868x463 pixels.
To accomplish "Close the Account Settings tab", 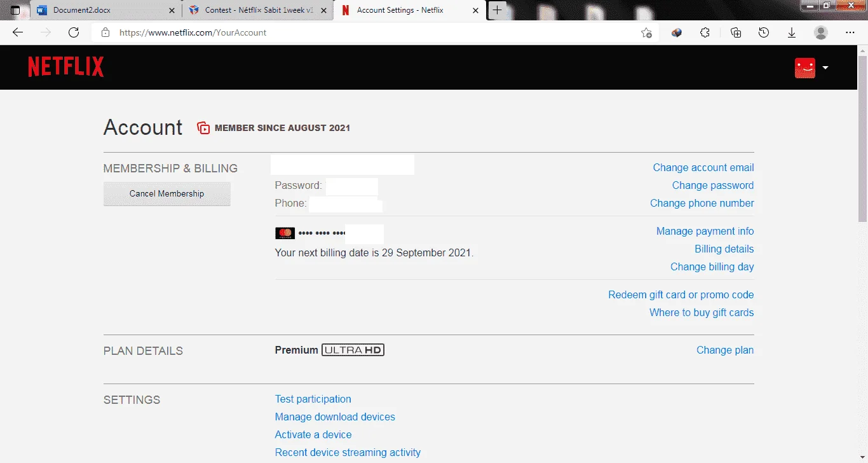I will [475, 10].
